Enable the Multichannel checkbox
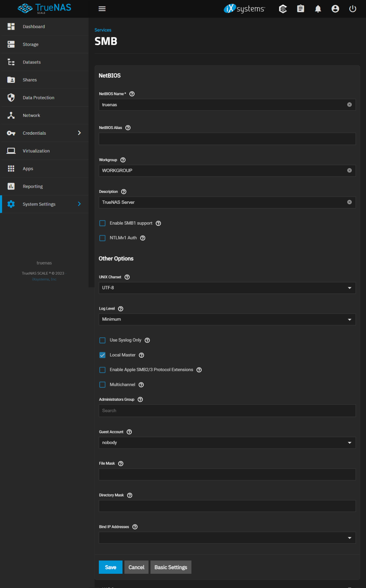The width and height of the screenshot is (366, 588). [x=102, y=385]
